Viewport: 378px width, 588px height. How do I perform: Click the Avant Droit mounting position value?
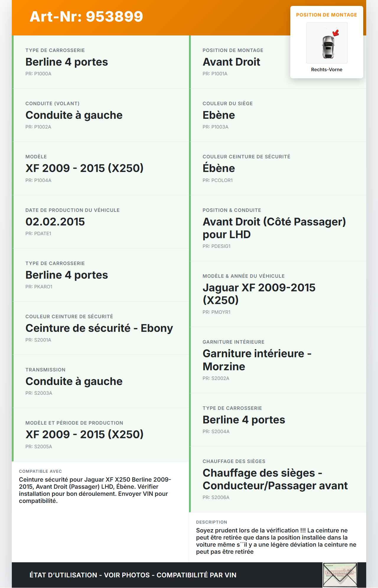[231, 62]
